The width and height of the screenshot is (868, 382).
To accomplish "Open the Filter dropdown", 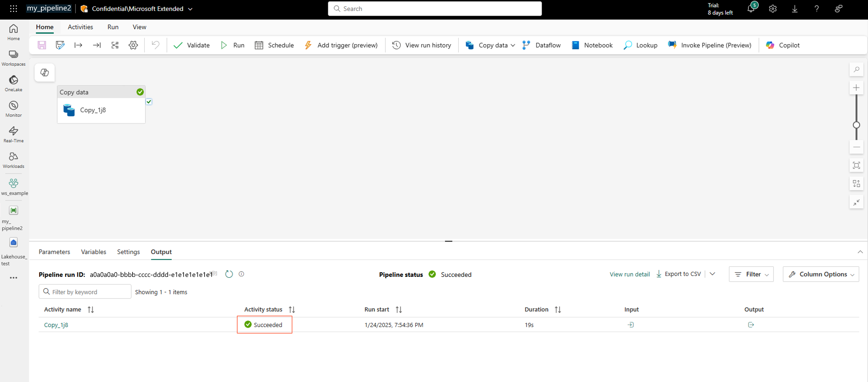I will coord(751,274).
